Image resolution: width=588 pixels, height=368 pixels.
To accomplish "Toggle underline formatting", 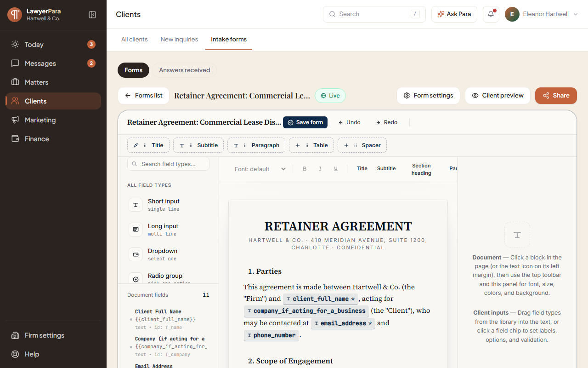I will click(x=336, y=169).
